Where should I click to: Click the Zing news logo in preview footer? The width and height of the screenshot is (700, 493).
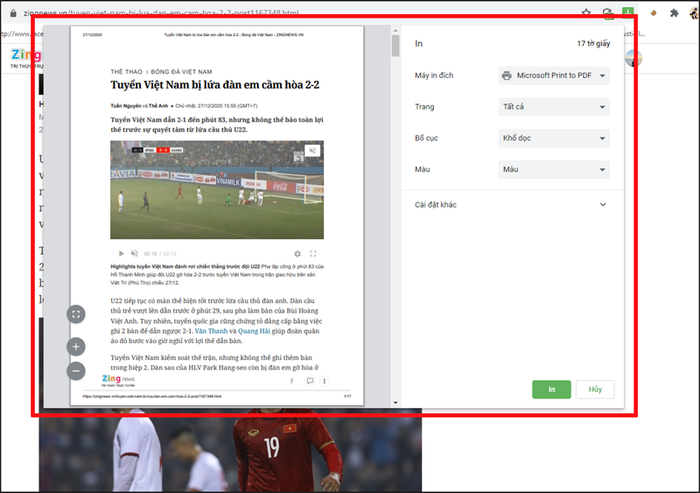coord(118,380)
